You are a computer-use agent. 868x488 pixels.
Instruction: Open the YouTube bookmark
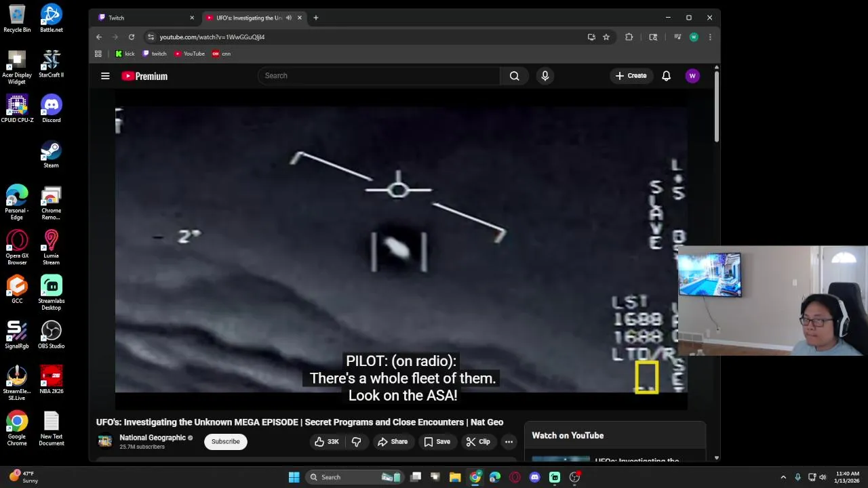pos(189,54)
